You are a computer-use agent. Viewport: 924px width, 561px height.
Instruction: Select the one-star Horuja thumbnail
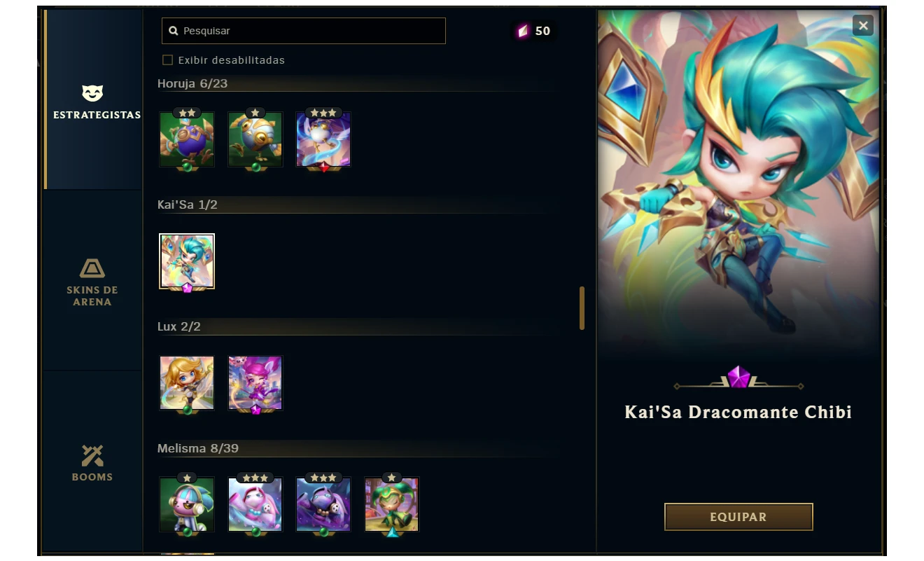pos(255,139)
